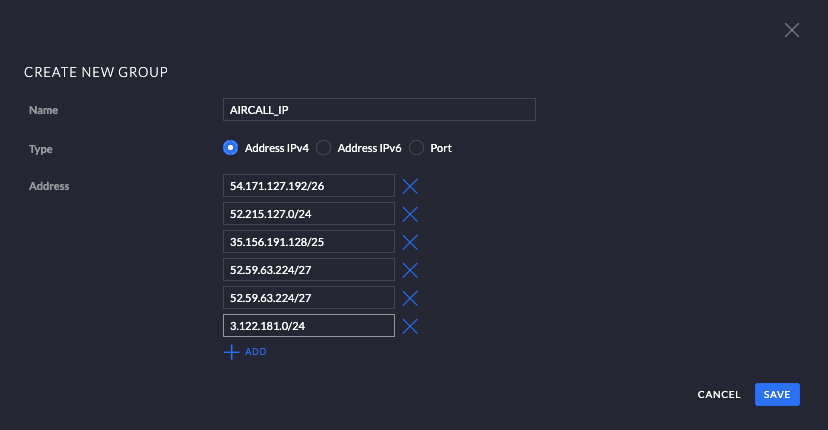Click the 35.156.191.128/25 address field
Viewport: 828px width, 430px height.
tap(309, 242)
